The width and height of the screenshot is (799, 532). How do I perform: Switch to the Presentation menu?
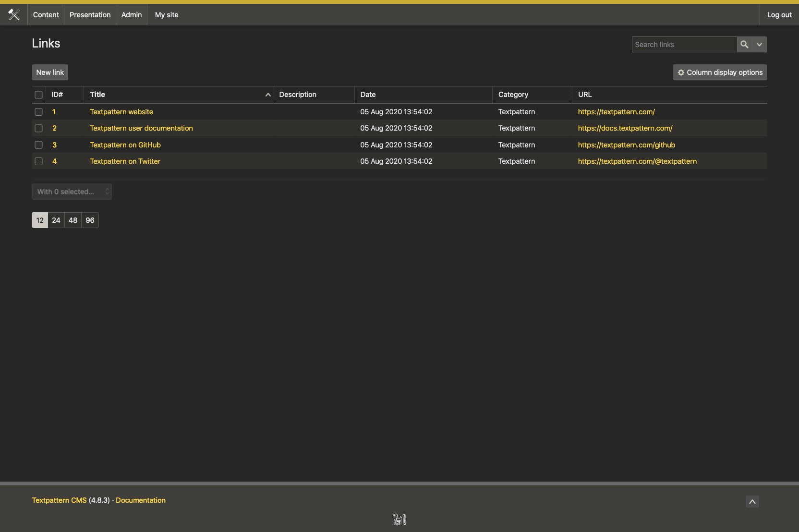point(90,14)
